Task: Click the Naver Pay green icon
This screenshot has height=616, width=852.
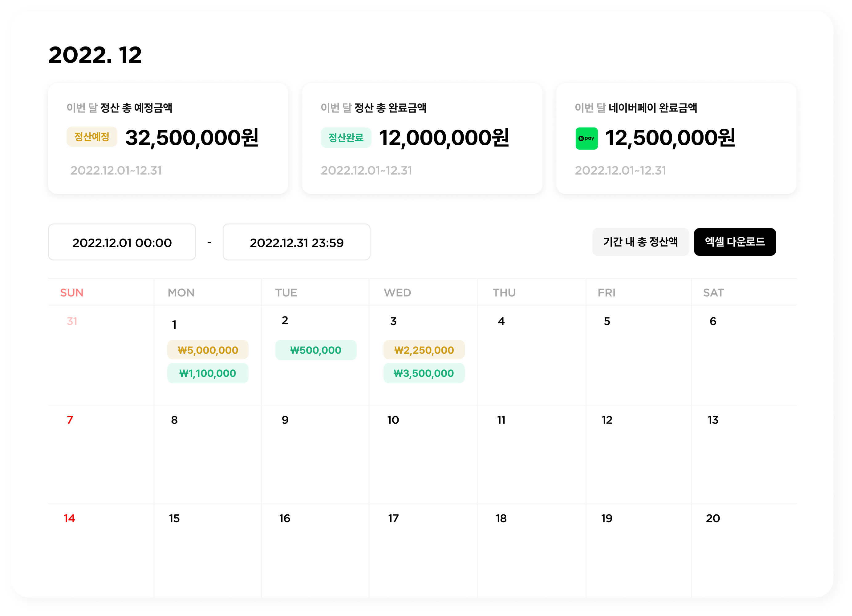Action: pos(586,139)
